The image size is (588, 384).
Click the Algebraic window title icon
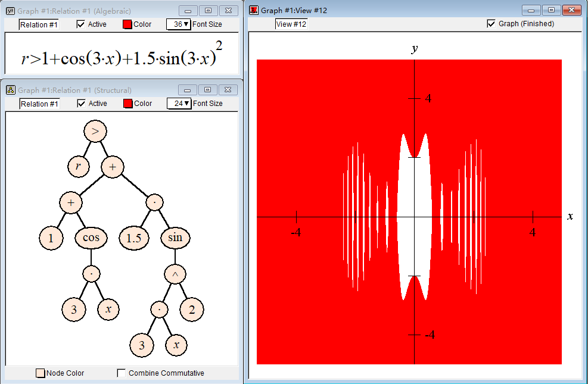coord(11,11)
